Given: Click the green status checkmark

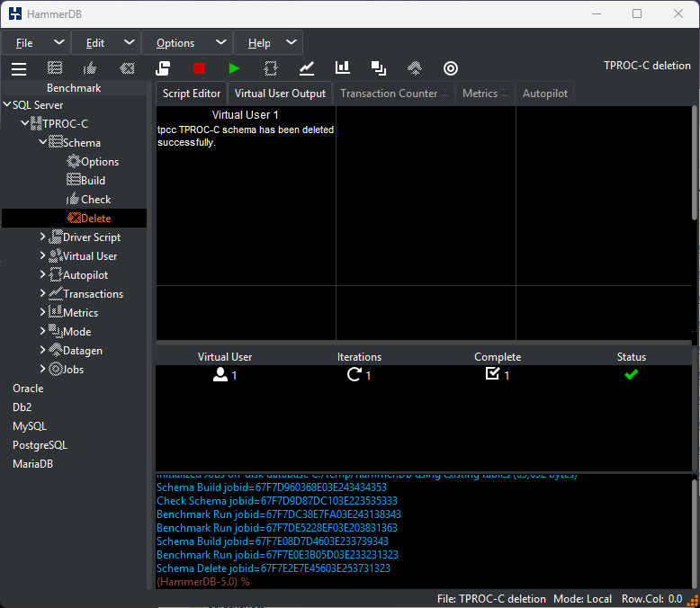Looking at the screenshot, I should coord(632,374).
